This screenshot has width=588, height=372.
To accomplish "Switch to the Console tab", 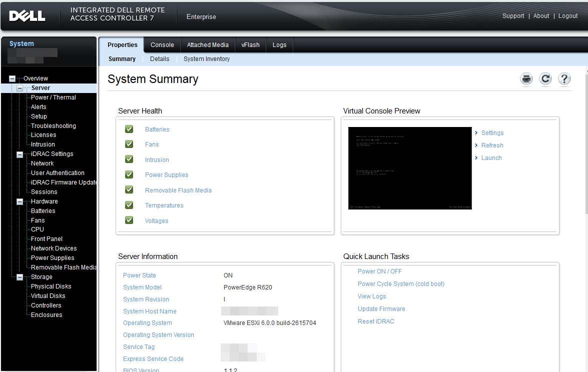I will 162,45.
